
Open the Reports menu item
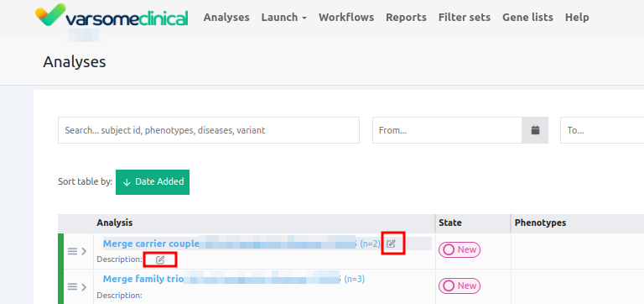click(x=406, y=18)
